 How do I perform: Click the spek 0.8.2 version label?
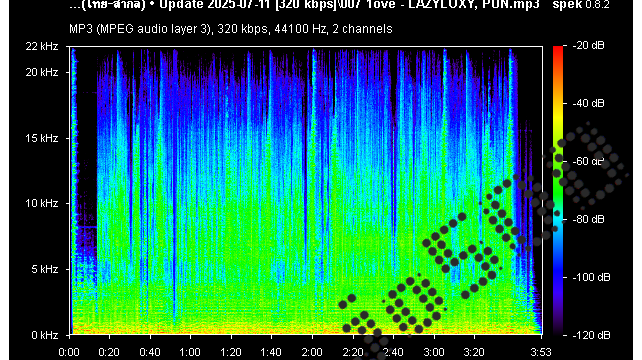coord(581,5)
